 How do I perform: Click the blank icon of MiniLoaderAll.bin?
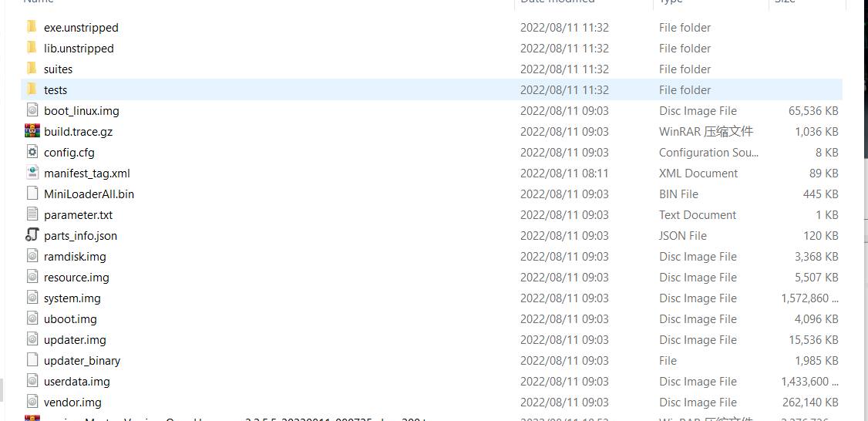(32, 194)
